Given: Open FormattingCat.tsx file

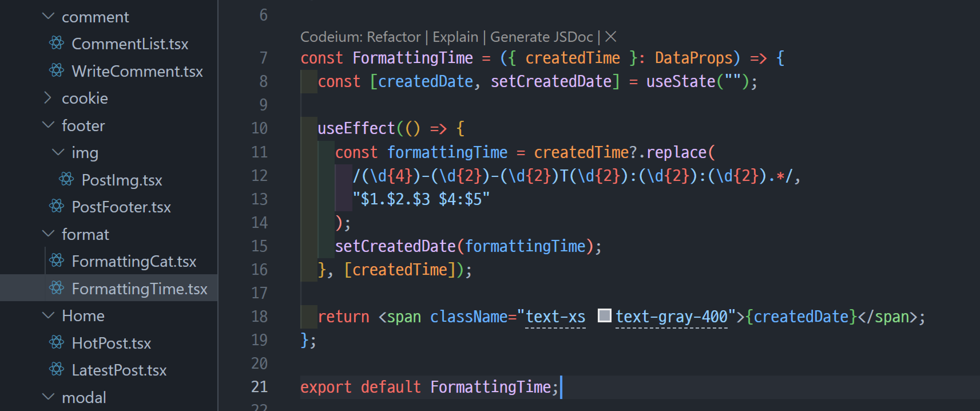Looking at the screenshot, I should (134, 261).
